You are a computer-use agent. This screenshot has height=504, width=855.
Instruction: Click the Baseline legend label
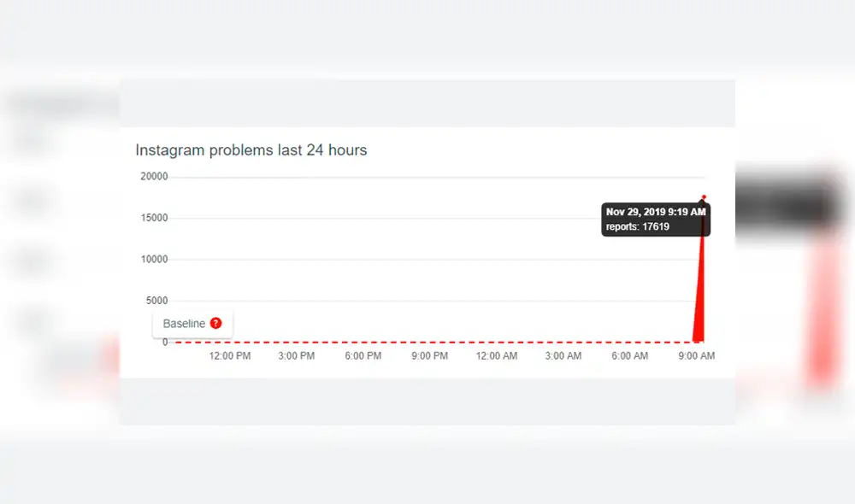pos(184,324)
